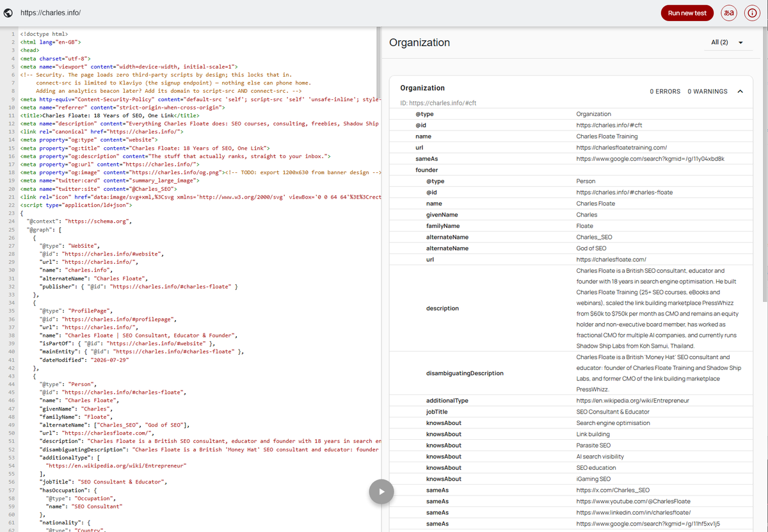Image resolution: width=768 pixels, height=532 pixels.
Task: Click the givenName property label
Action: click(442, 214)
